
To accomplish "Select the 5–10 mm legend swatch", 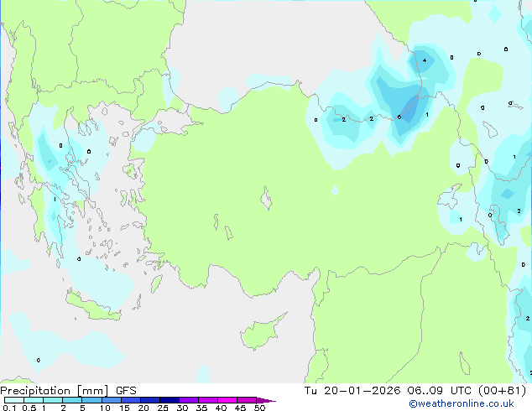I will (91, 400).
